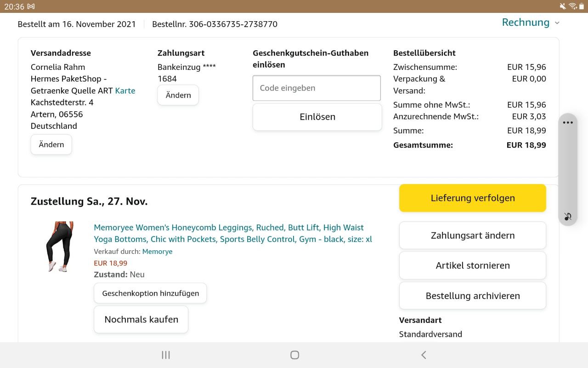This screenshot has width=588, height=368.
Task: Tap Geschenkoption hinzufügen button
Action: coord(150,293)
